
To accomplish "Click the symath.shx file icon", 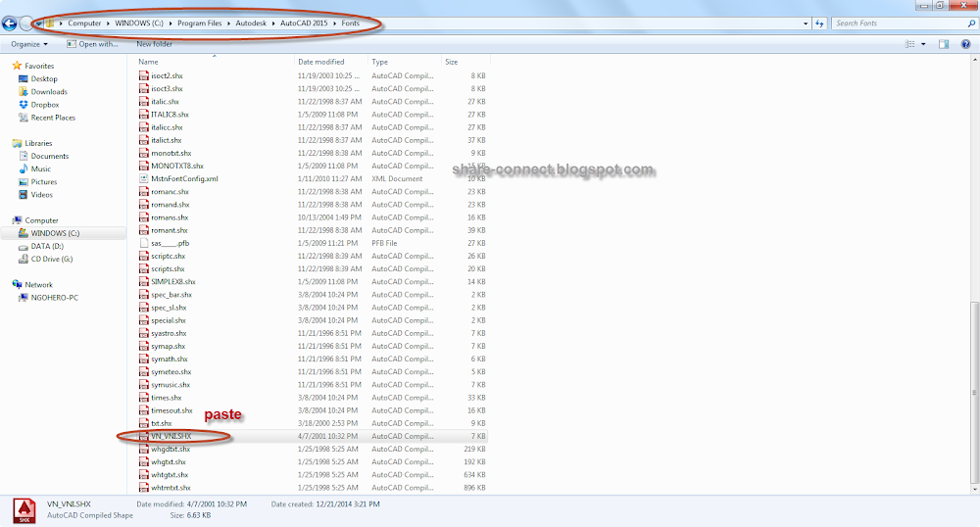I will coord(144,359).
